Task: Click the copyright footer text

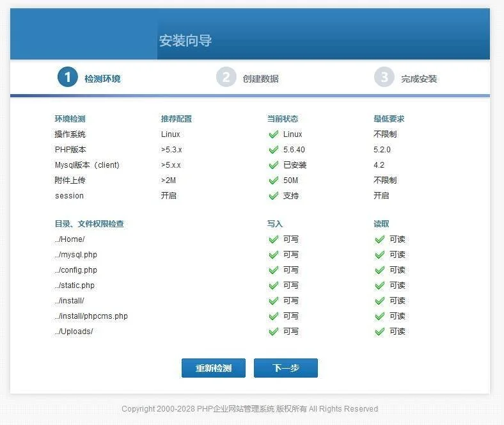Action: point(249,409)
